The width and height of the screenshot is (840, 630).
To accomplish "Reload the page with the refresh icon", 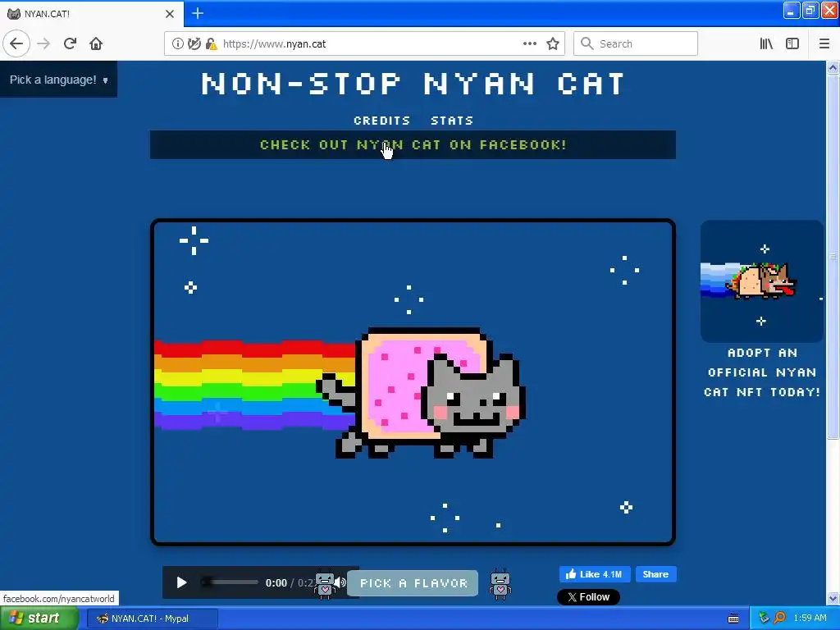I will [x=71, y=43].
